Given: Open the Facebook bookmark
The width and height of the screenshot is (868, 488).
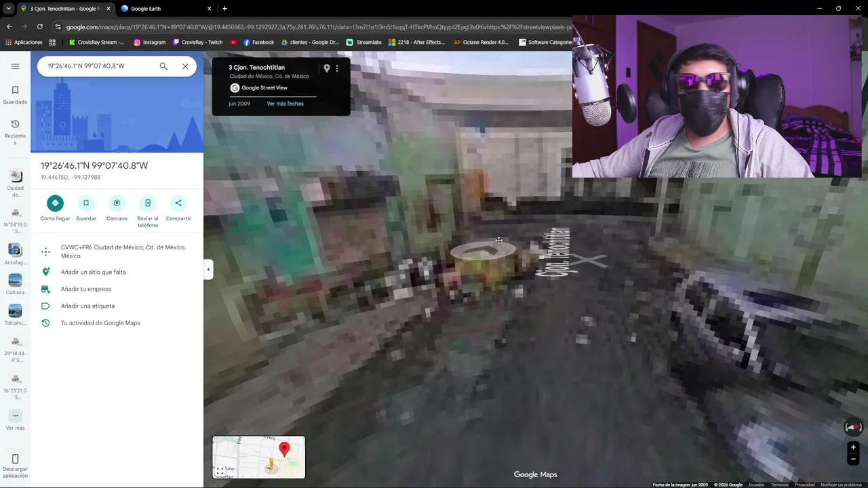Looking at the screenshot, I should point(258,42).
